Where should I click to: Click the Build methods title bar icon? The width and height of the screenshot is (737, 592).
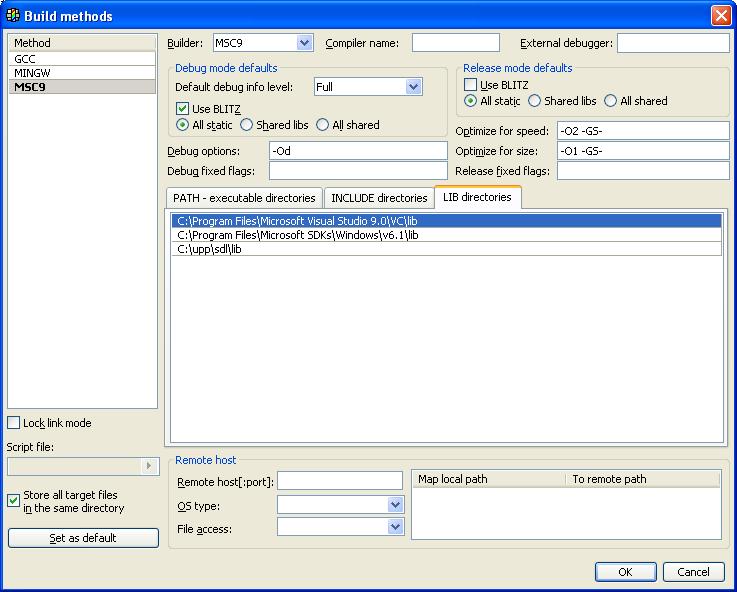pyautogui.click(x=13, y=16)
